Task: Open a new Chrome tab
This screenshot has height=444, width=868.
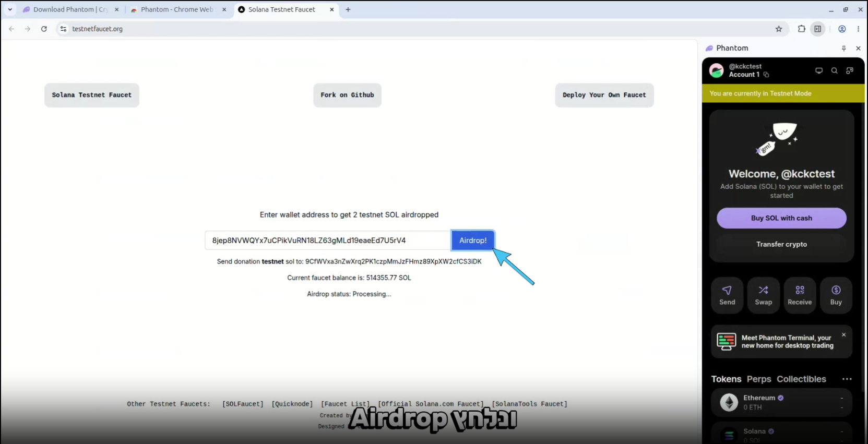Action: click(x=348, y=9)
